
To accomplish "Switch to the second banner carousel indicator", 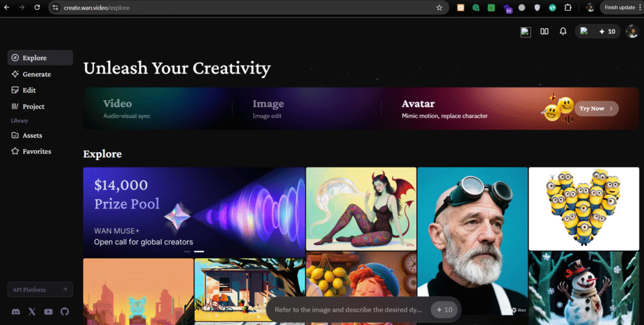I will (199, 251).
